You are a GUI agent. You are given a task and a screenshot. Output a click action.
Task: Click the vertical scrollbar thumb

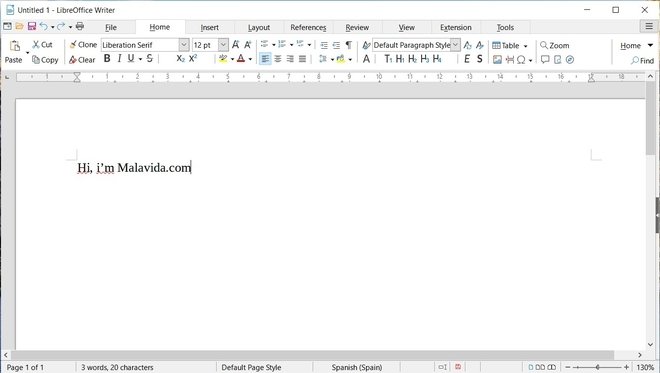pos(650,119)
